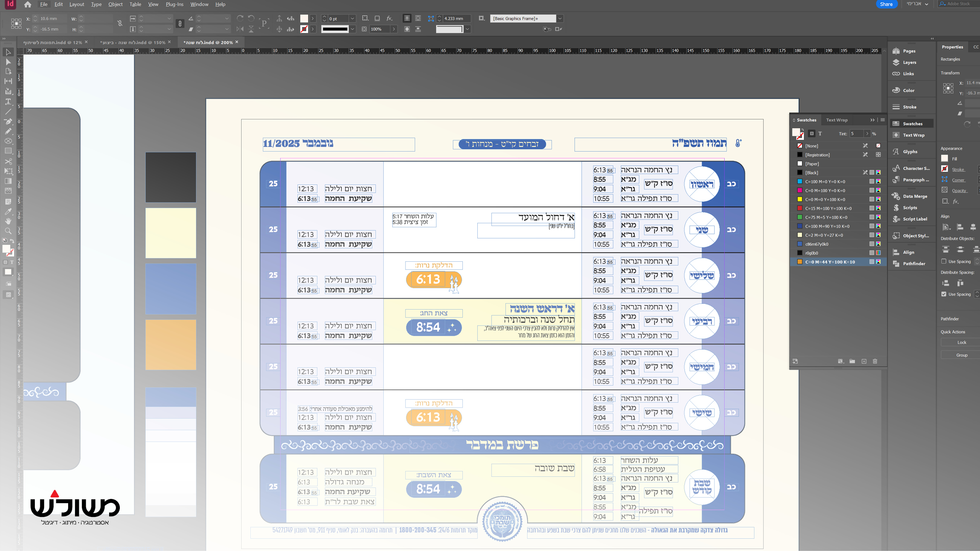Select the C=0 M=100 Y=0 K=0 swatch

click(825, 191)
